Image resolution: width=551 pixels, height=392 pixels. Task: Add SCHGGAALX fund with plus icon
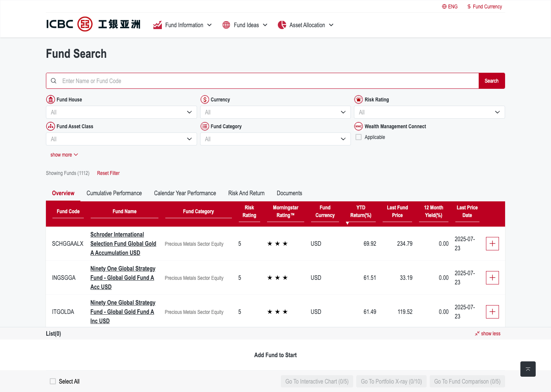(x=492, y=243)
